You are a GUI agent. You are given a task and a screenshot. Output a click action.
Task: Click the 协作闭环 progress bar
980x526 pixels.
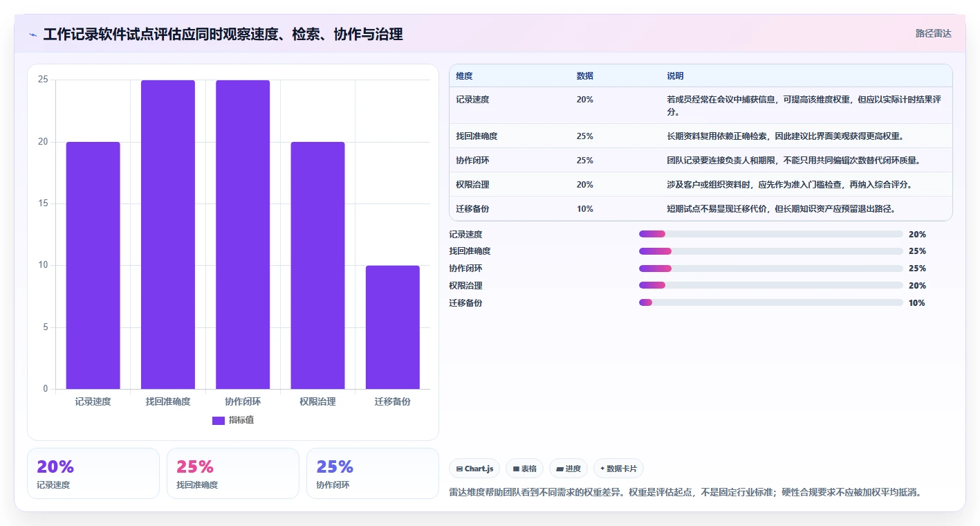(771, 269)
